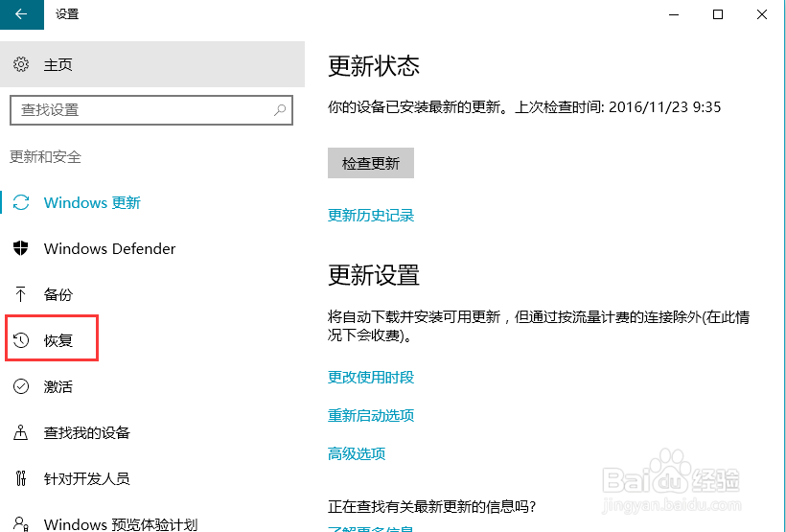The image size is (786, 532).
Task: Click the 正在查找有关最新更新的信息吗 text
Action: coord(432,506)
